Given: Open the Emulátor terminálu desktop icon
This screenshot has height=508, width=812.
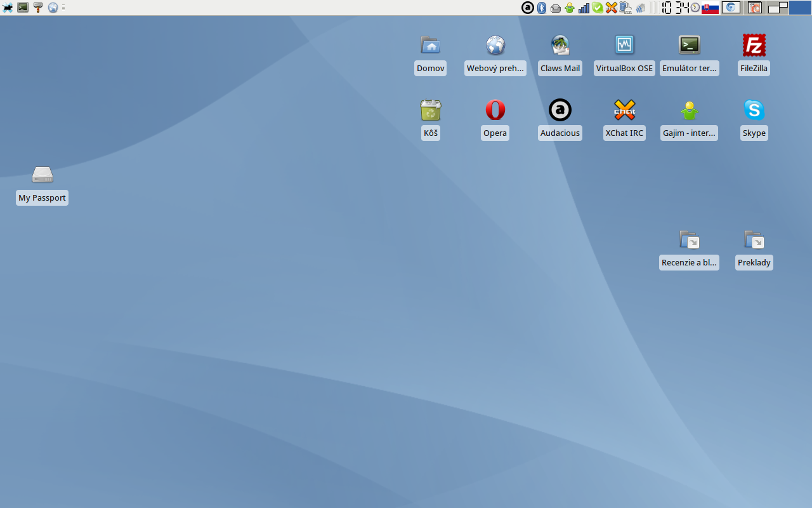Looking at the screenshot, I should 690,45.
